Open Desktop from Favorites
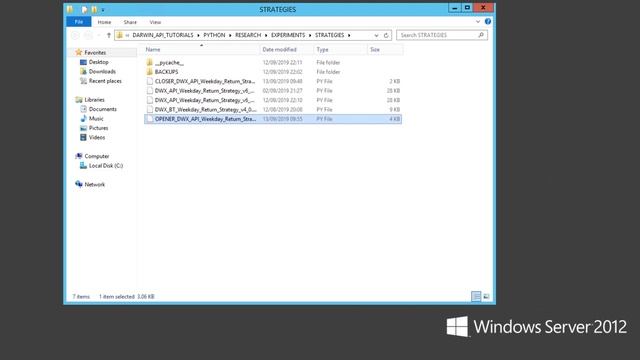The image size is (640, 360). 98,62
